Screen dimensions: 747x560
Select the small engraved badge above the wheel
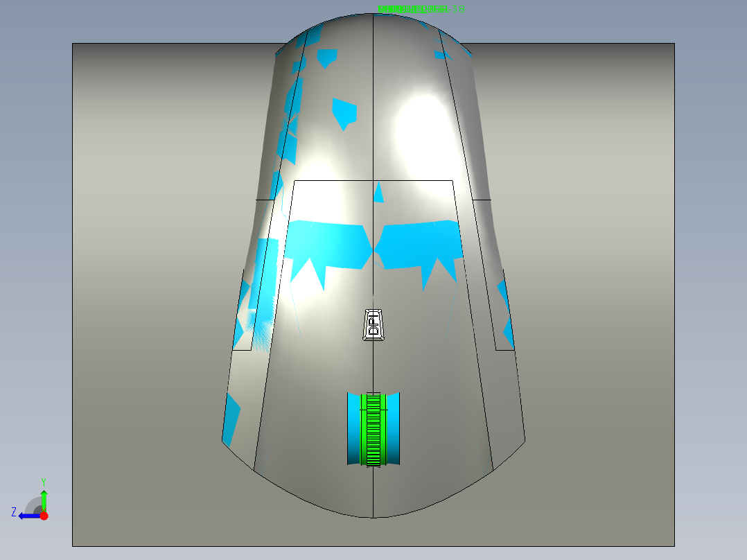pos(373,325)
